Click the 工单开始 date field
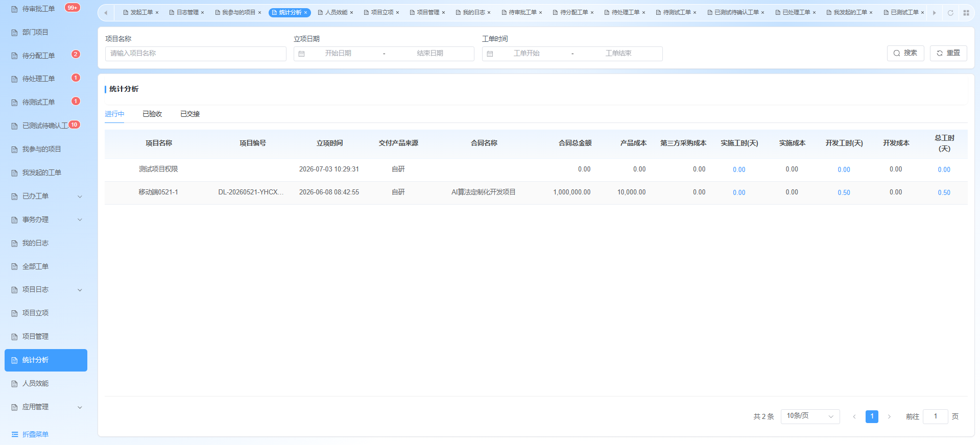Image resolution: width=980 pixels, height=445 pixels. 527,54
